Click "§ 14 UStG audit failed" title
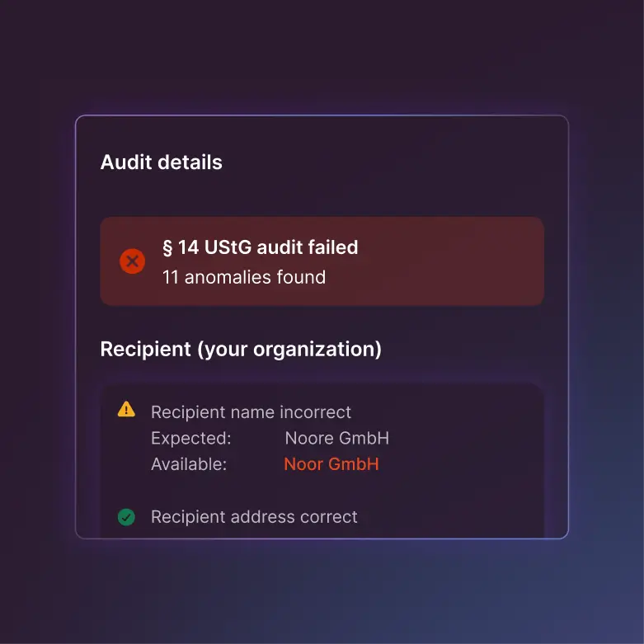Screen dimensions: 644x644 tap(260, 247)
